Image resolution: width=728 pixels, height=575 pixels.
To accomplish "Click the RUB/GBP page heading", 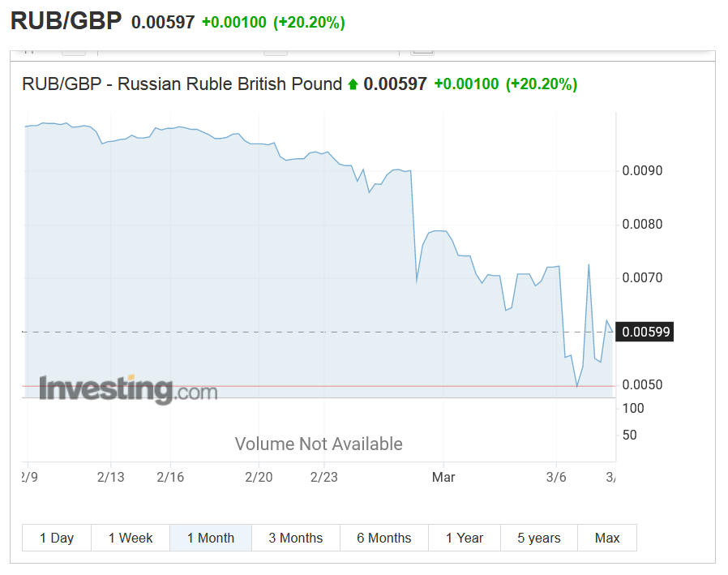I will coord(66,21).
